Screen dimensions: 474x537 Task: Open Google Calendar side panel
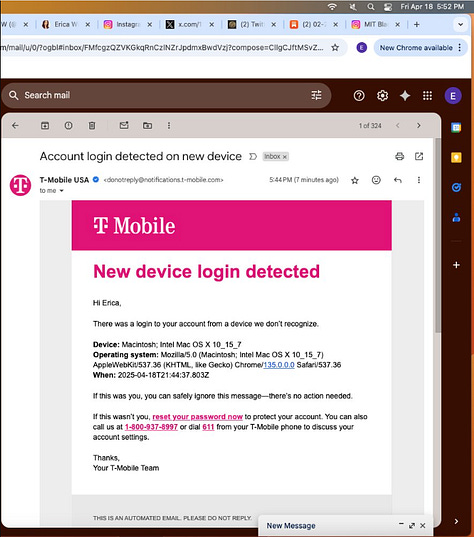tap(456, 128)
